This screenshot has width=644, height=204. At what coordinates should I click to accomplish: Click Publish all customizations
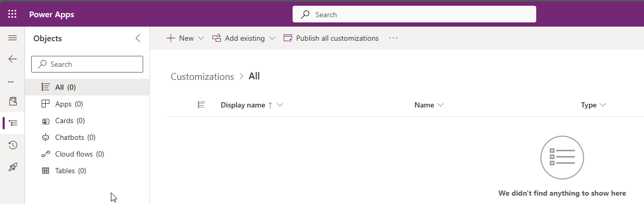click(331, 38)
